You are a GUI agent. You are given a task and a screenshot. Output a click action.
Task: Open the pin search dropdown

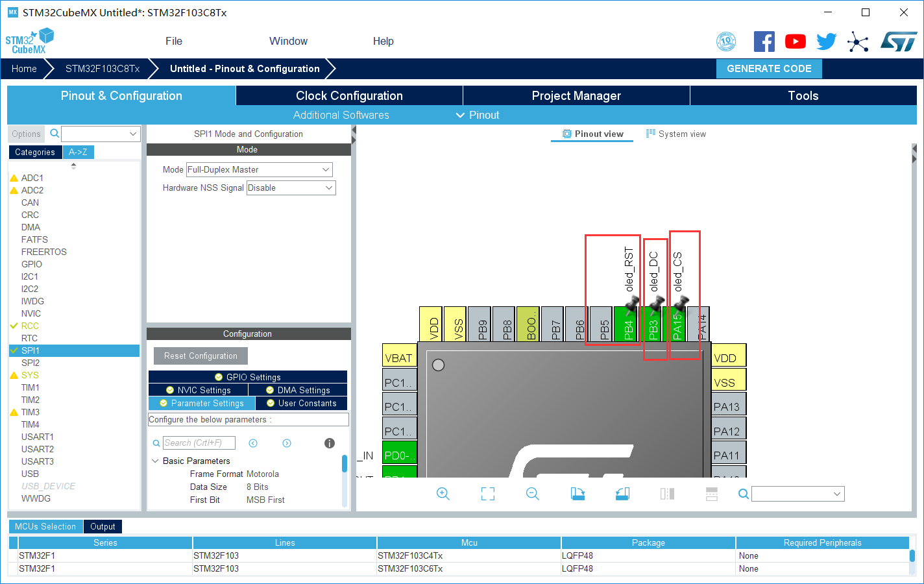798,494
